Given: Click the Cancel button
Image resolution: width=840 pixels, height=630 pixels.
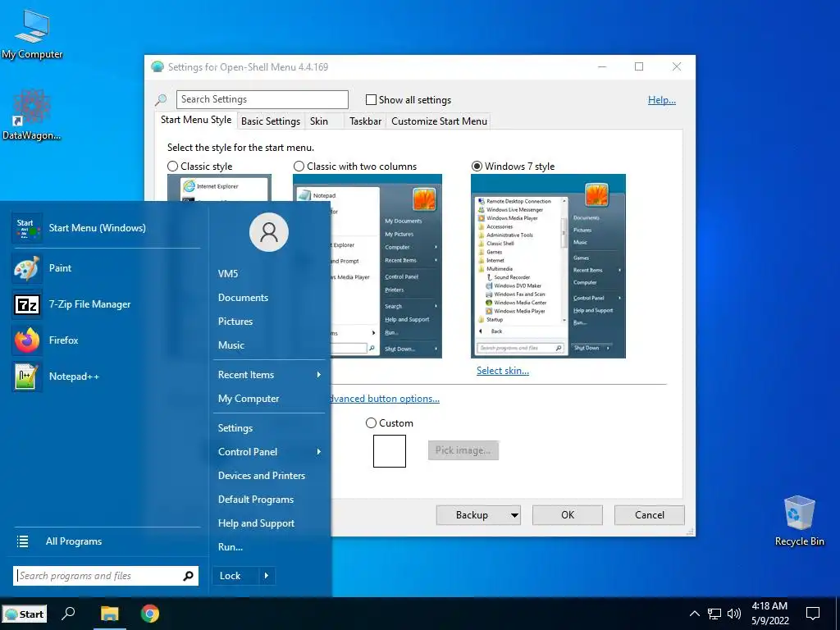Looking at the screenshot, I should (x=650, y=515).
